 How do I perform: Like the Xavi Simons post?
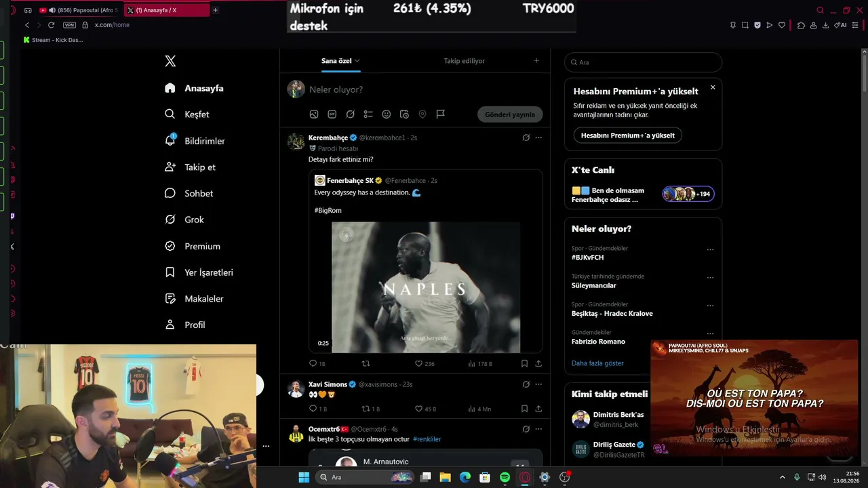pyautogui.click(x=425, y=409)
